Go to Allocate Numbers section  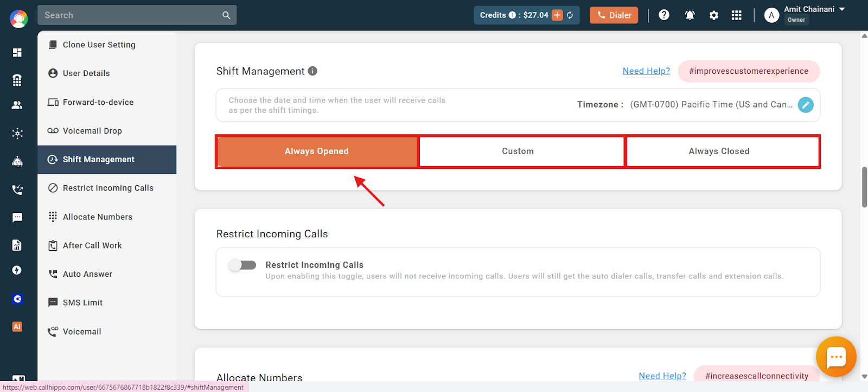[x=107, y=217]
